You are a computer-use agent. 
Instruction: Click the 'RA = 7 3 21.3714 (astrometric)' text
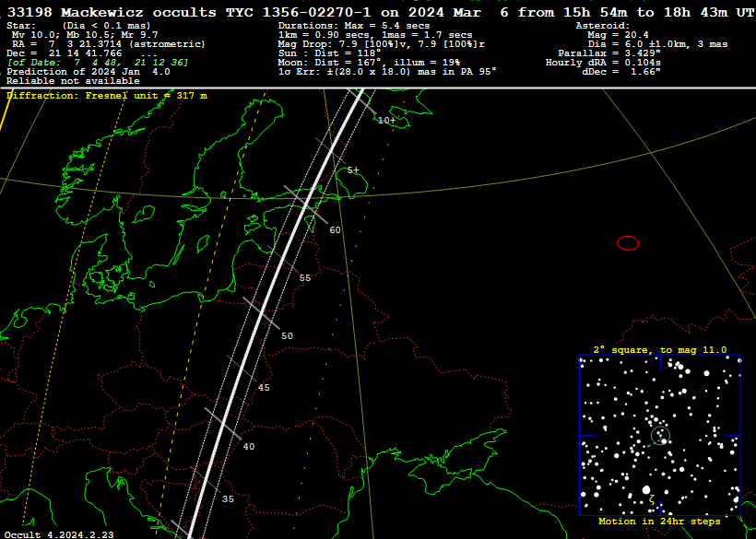109,44
